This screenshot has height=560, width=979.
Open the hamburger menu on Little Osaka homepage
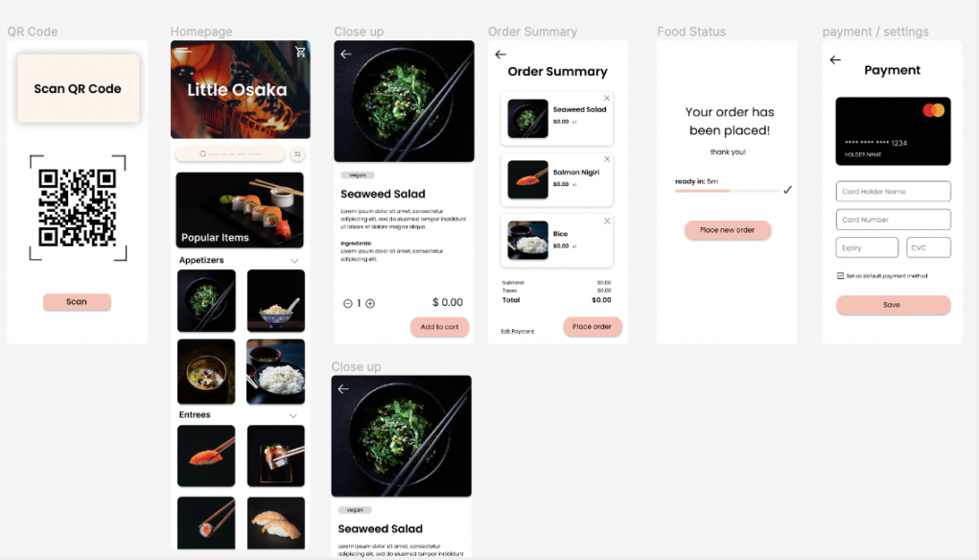click(183, 51)
